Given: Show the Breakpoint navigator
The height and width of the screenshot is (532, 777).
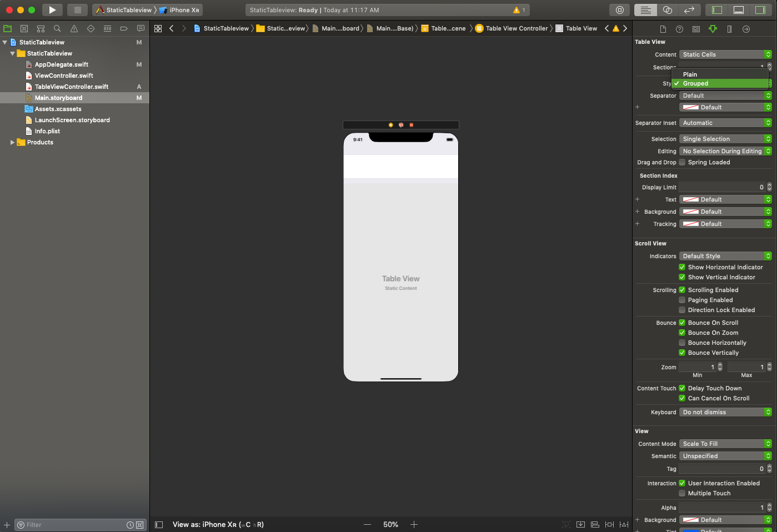Looking at the screenshot, I should [x=124, y=28].
